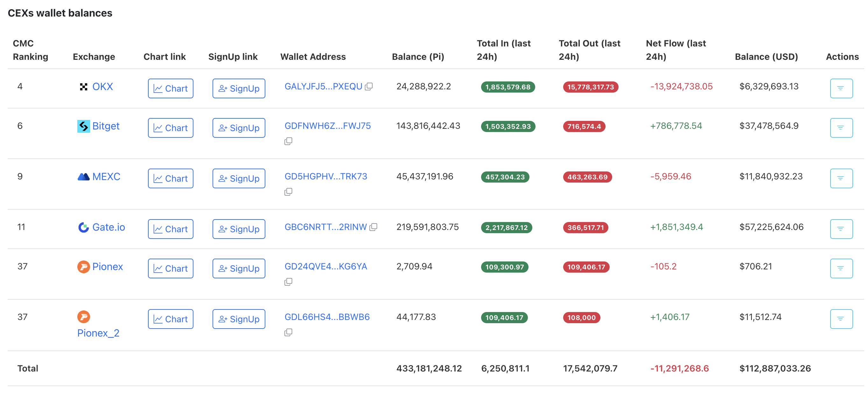Open wallet address GALYJFJ5...PXEQU

point(324,86)
